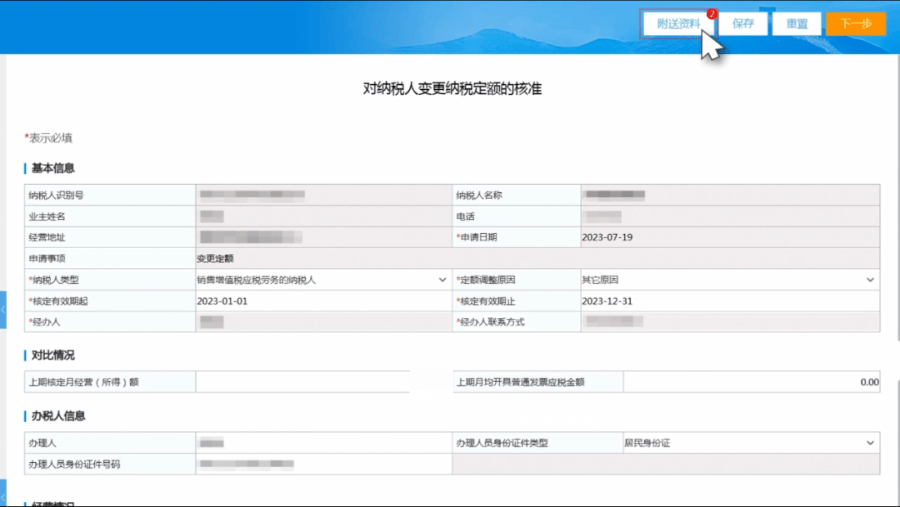Click the 申请日期 field
Viewport: 900px width, 507px height.
coord(729,237)
